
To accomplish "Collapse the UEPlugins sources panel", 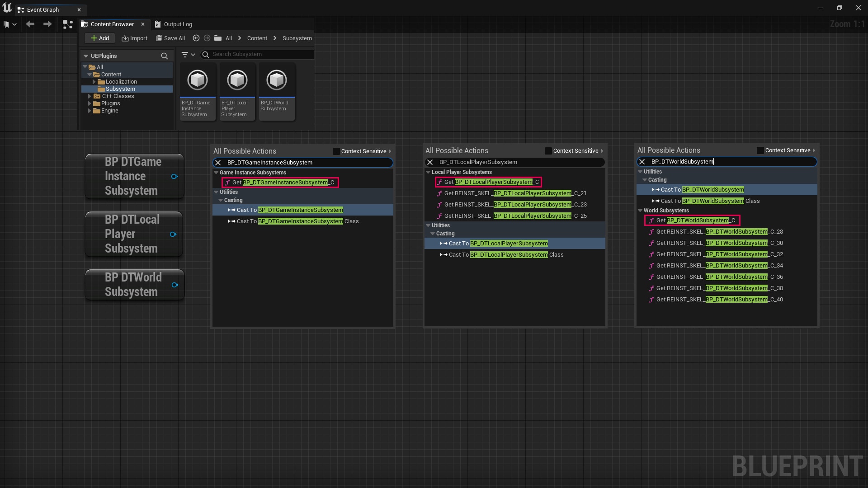I will (x=86, y=56).
